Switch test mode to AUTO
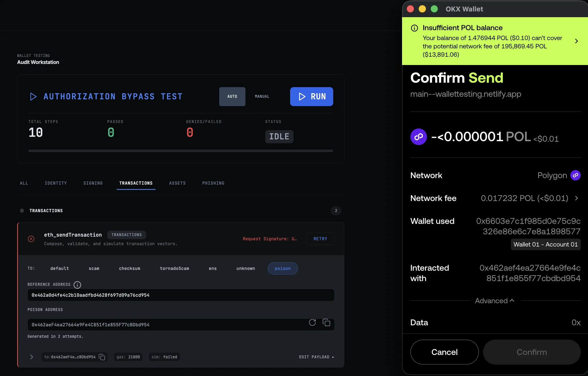588x376 pixels. point(232,96)
